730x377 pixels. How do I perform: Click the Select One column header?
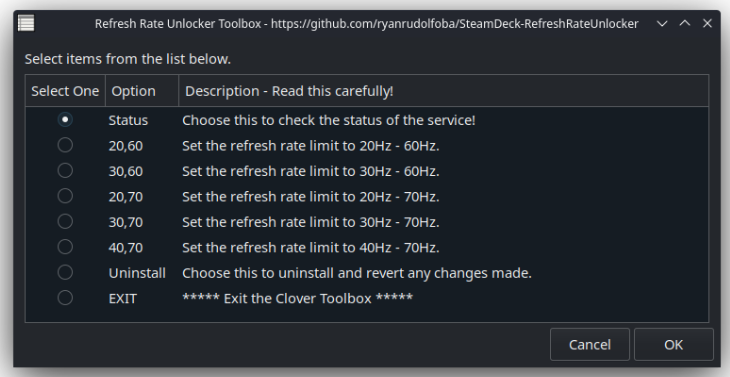click(65, 91)
